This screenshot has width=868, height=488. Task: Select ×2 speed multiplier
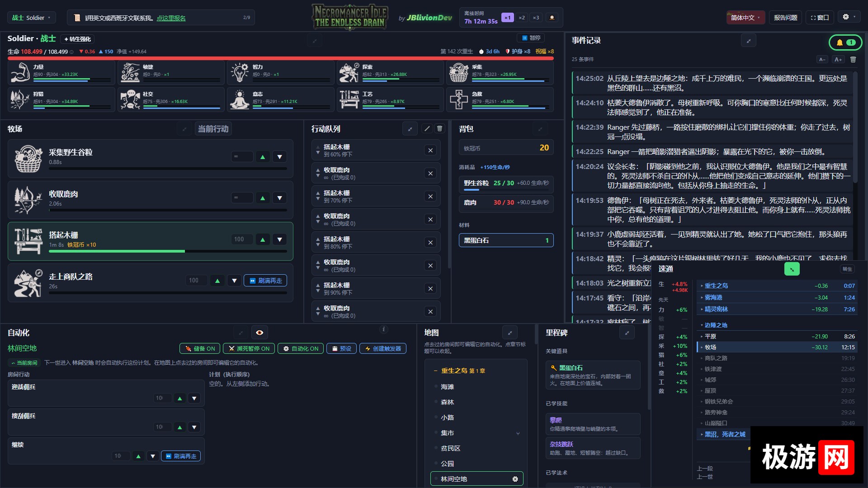coord(522,18)
